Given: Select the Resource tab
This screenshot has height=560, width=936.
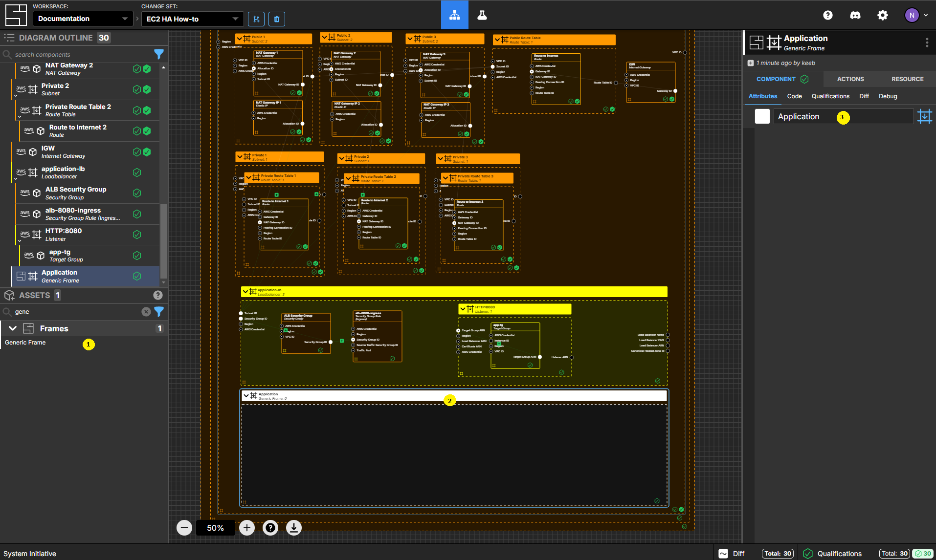Looking at the screenshot, I should 907,79.
